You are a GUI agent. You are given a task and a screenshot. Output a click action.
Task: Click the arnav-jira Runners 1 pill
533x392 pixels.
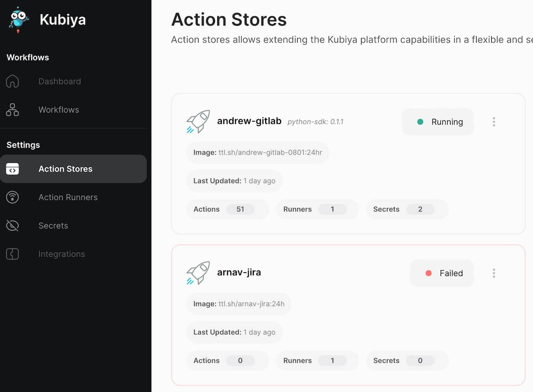[317, 360]
